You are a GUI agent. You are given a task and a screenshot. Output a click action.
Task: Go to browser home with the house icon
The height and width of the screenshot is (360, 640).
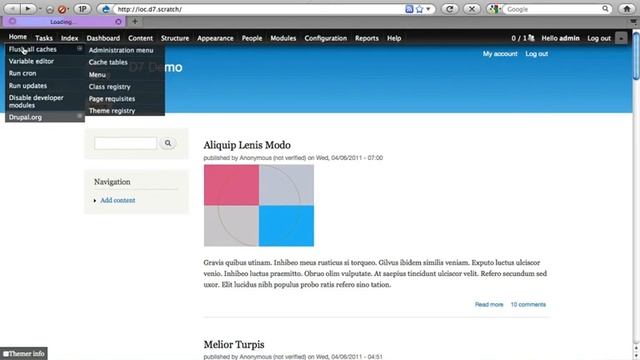click(x=627, y=9)
